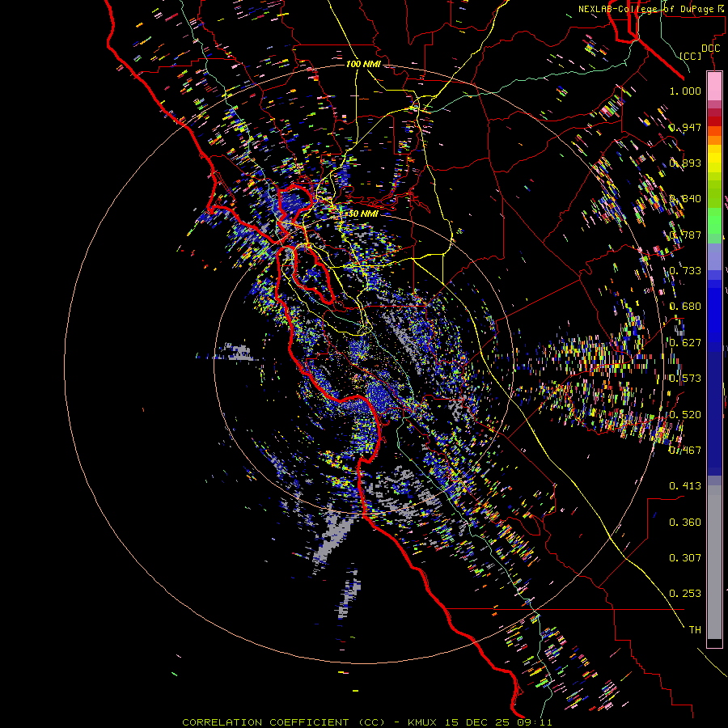Click the 0.573 legend value
The width and height of the screenshot is (728, 728).
tap(685, 378)
